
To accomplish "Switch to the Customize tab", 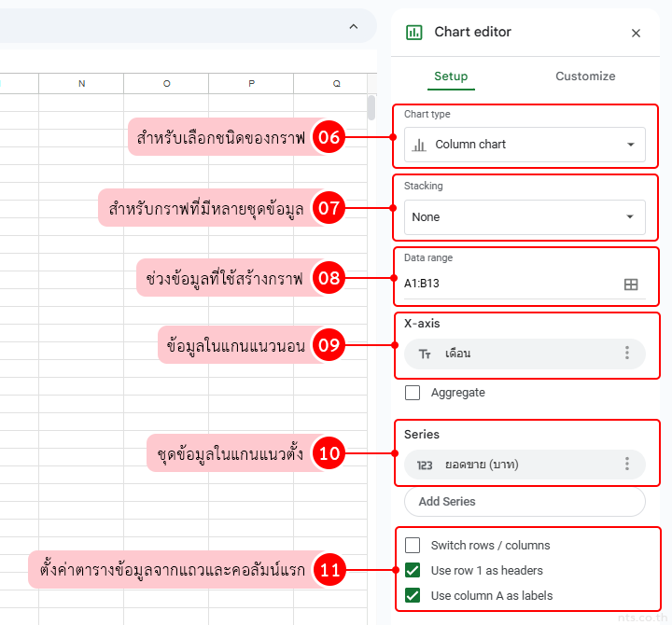I will click(585, 76).
